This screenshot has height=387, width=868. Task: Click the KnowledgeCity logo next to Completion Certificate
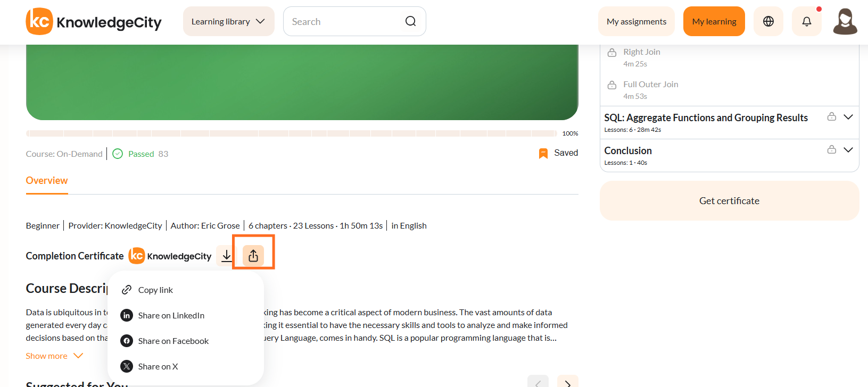(170, 256)
